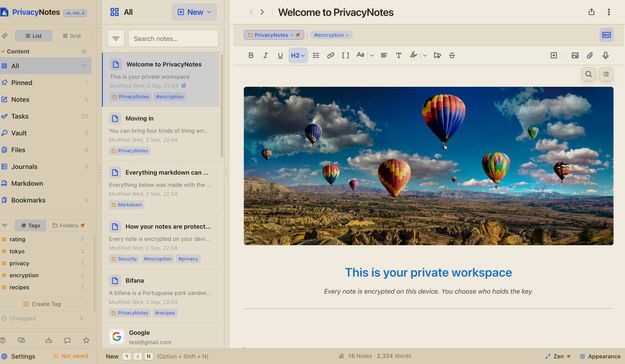The image size is (625, 364).
Task: Toggle the editor toolbar visibility button
Action: pos(606,35)
